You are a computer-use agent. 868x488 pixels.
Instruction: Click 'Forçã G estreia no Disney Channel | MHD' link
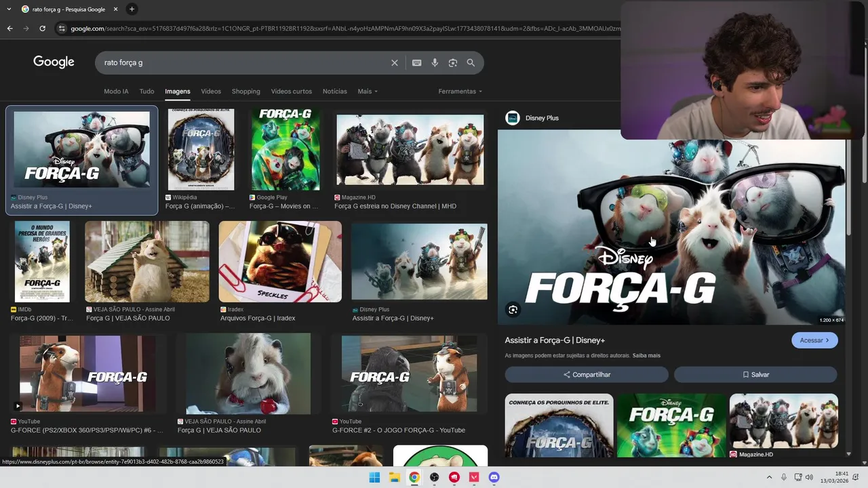(x=395, y=206)
